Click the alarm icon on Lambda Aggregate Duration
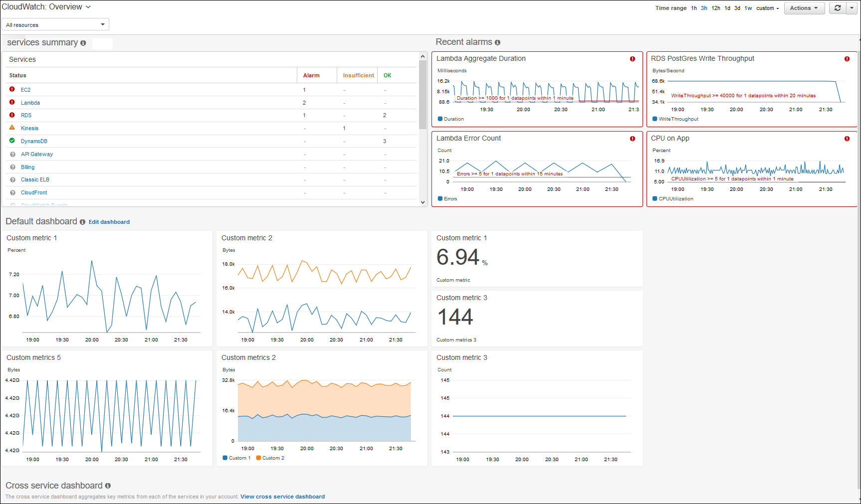861x504 pixels. (633, 59)
